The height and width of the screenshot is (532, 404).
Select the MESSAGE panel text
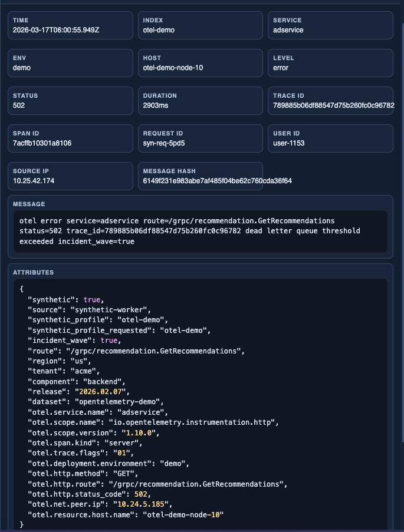point(201,231)
